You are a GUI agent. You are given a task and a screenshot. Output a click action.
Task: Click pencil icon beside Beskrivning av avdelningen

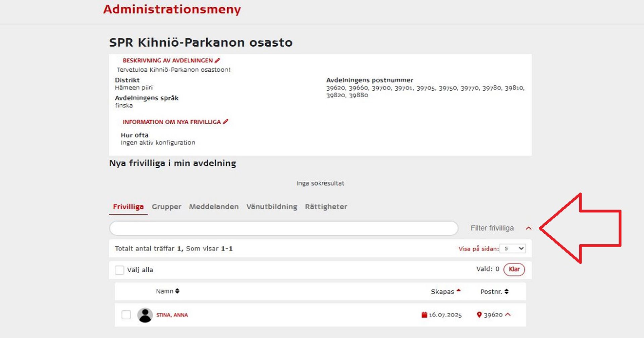pyautogui.click(x=217, y=60)
